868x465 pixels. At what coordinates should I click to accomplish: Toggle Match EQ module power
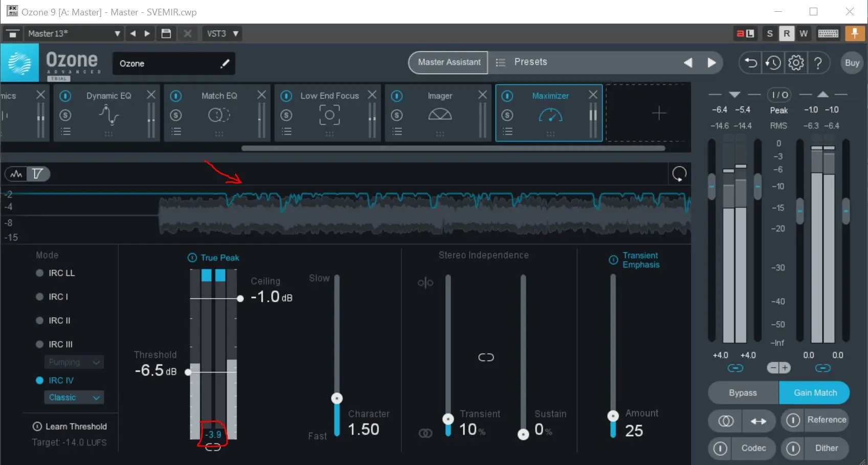[x=176, y=96]
